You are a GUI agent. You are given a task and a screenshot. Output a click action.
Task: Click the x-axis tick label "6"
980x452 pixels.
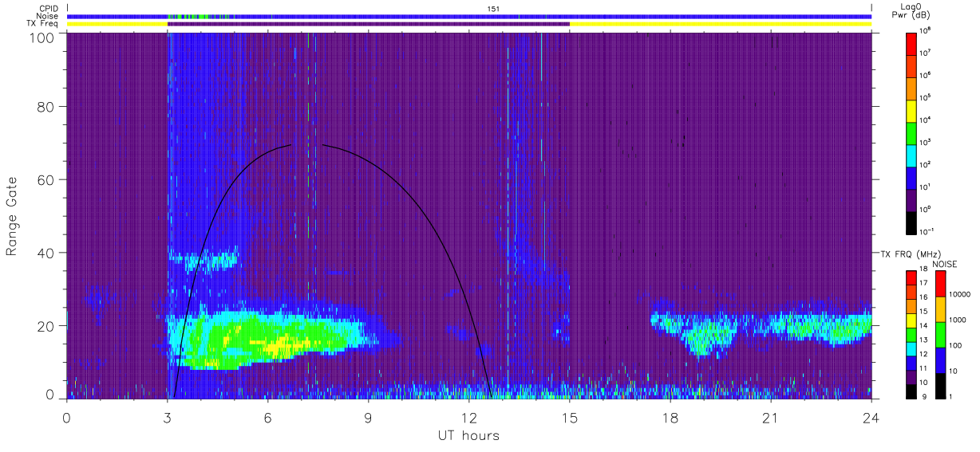point(267,418)
